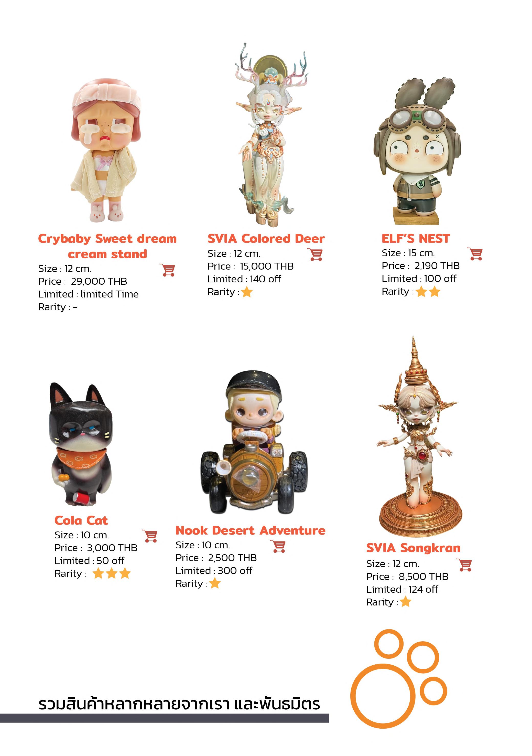Open Nook Desert Adventure car figure image

254,443
